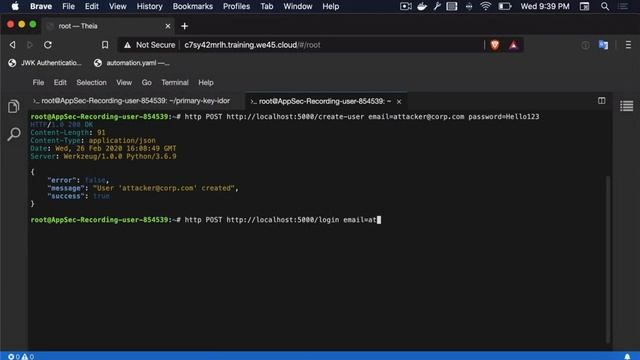Click the application/json content-type value
The image size is (640, 360).
(x=122, y=140)
